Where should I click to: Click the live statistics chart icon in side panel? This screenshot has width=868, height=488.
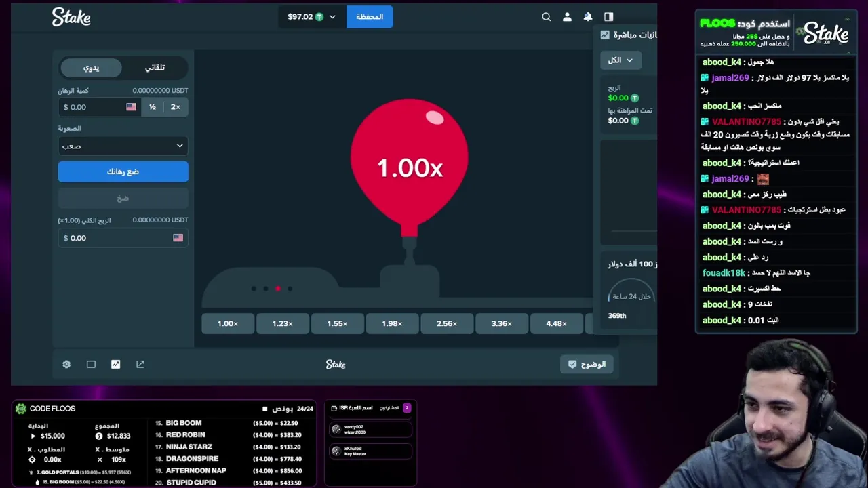pyautogui.click(x=605, y=35)
